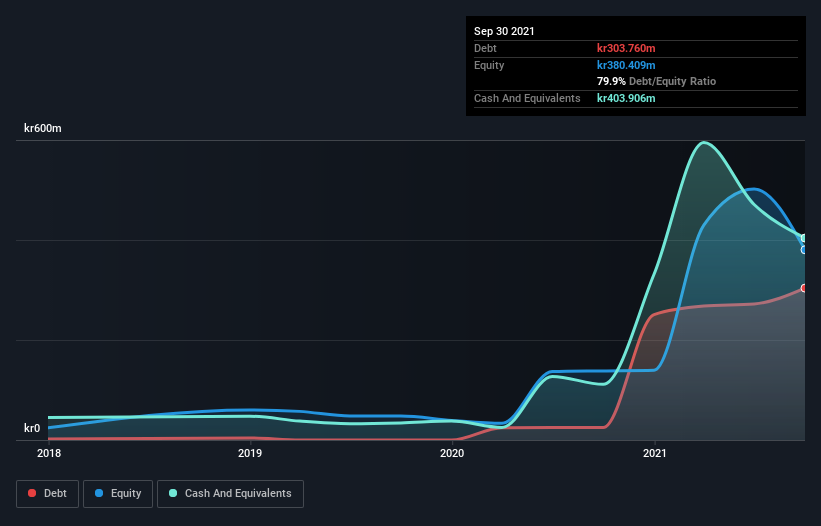
Task: Click the teal Cash And Equivalents legend dot
Action: point(173,493)
